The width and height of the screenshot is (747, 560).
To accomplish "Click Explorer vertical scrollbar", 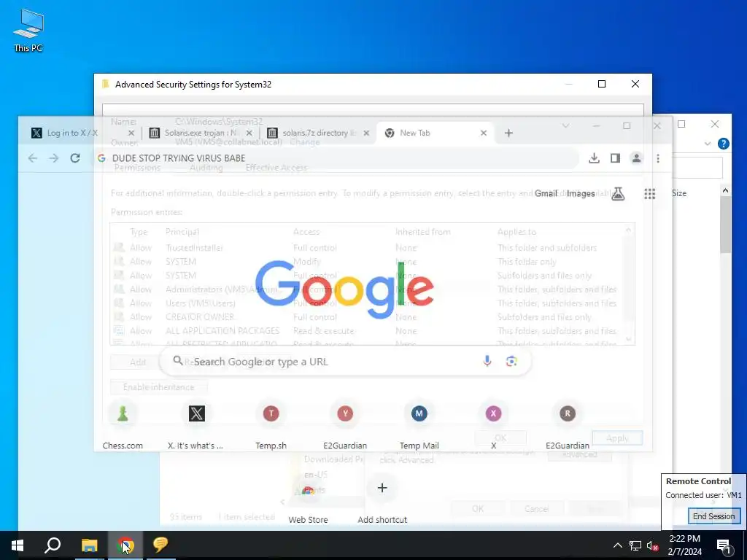I will [x=725, y=224].
